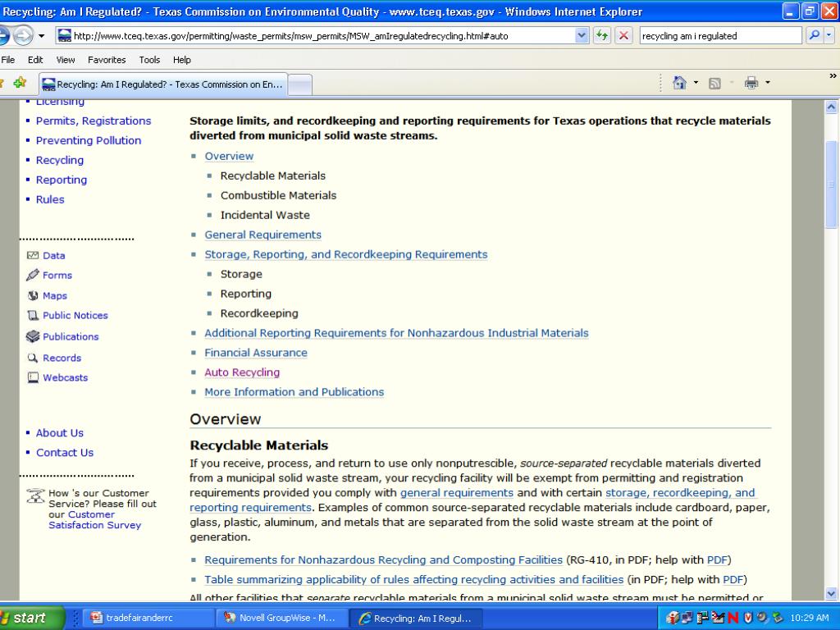Jump to General Requirements contents link
840x630 pixels.
pos(262,235)
